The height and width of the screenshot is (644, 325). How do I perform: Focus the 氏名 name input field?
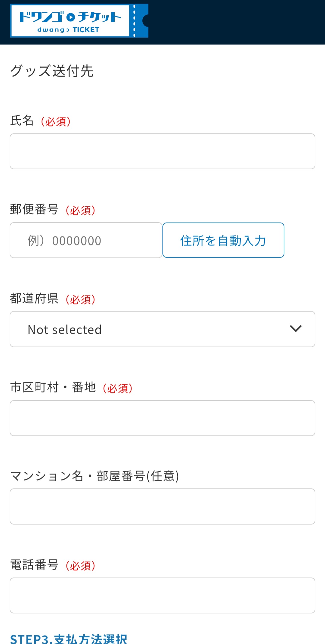[162, 151]
